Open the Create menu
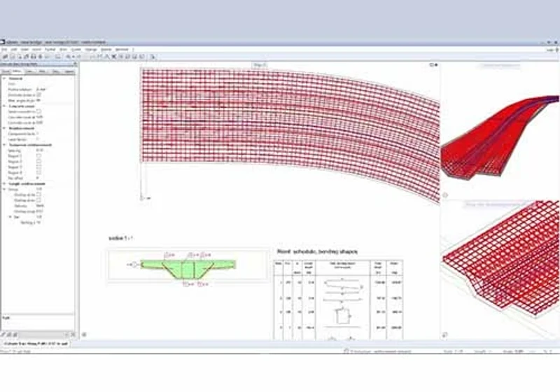The height and width of the screenshot is (392, 560). click(76, 50)
